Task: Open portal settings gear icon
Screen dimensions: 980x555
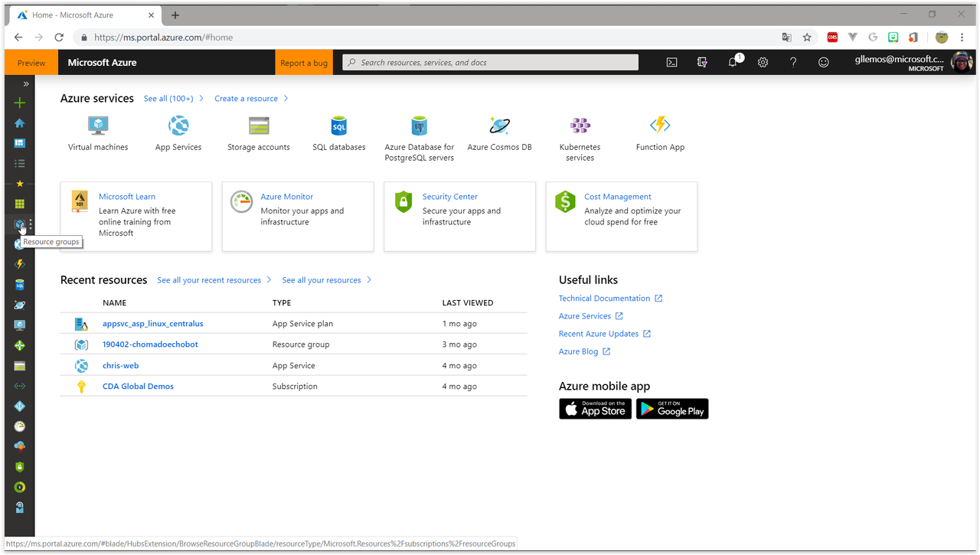Action: [763, 63]
